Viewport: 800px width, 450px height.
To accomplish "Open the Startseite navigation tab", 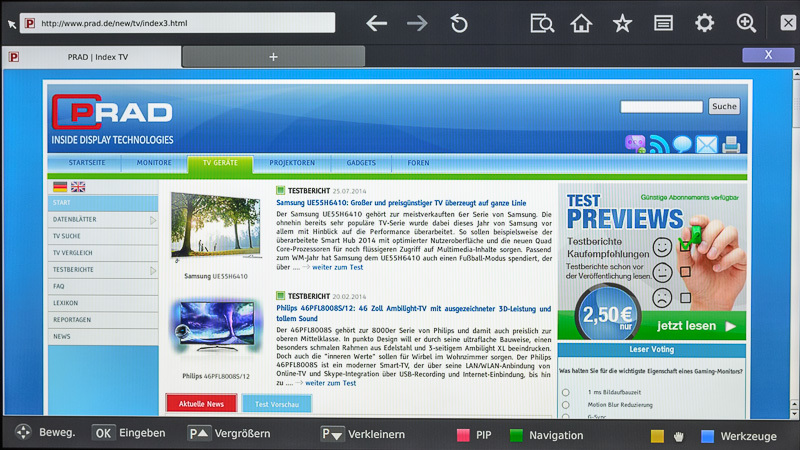I will tap(87, 163).
